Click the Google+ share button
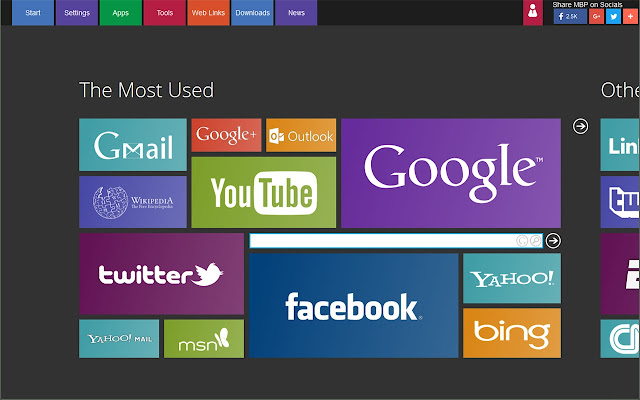This screenshot has width=640, height=400. click(596, 16)
